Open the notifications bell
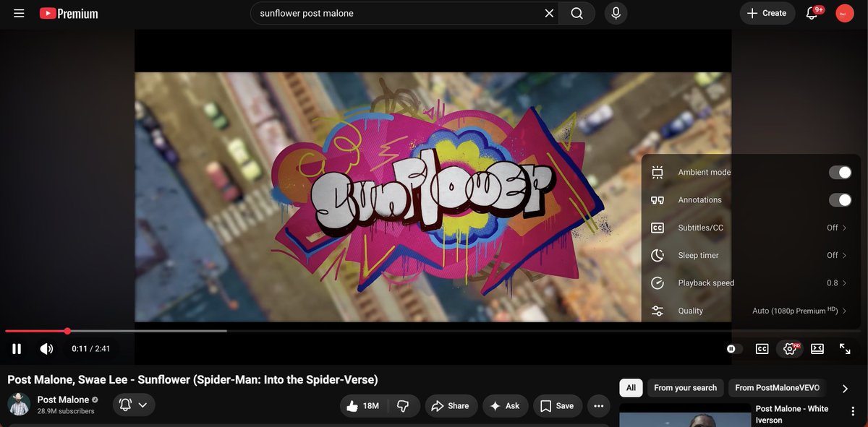Screen dimensions: 868x427 [812, 13]
